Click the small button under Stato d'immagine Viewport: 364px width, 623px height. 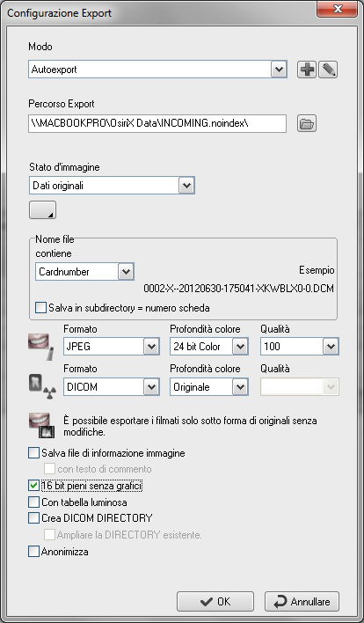[x=42, y=209]
